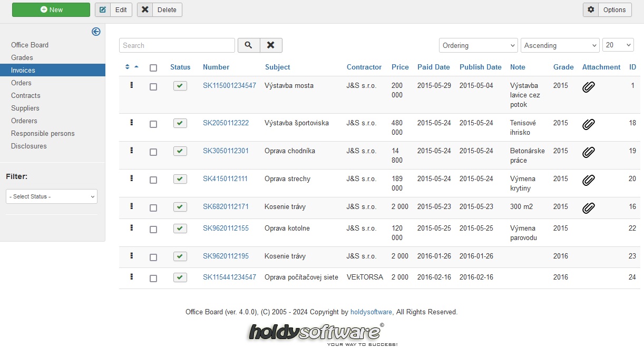Clear the search with the X button

pyautogui.click(x=271, y=45)
